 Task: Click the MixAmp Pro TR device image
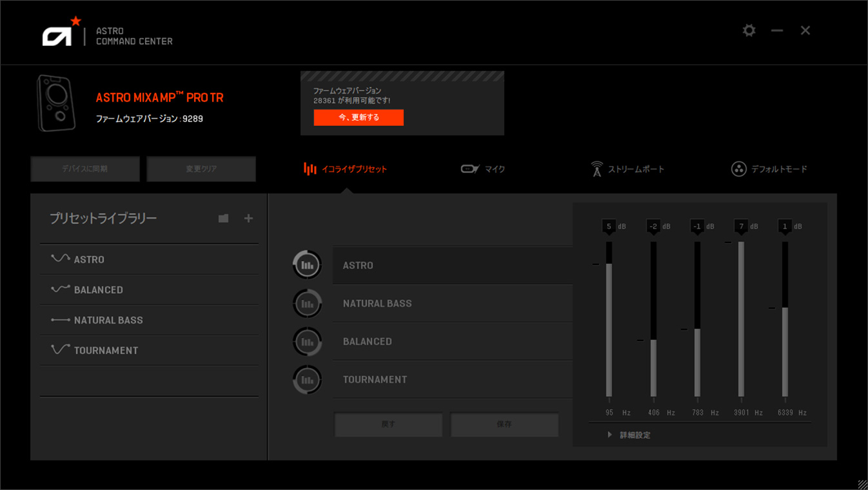pos(56,103)
